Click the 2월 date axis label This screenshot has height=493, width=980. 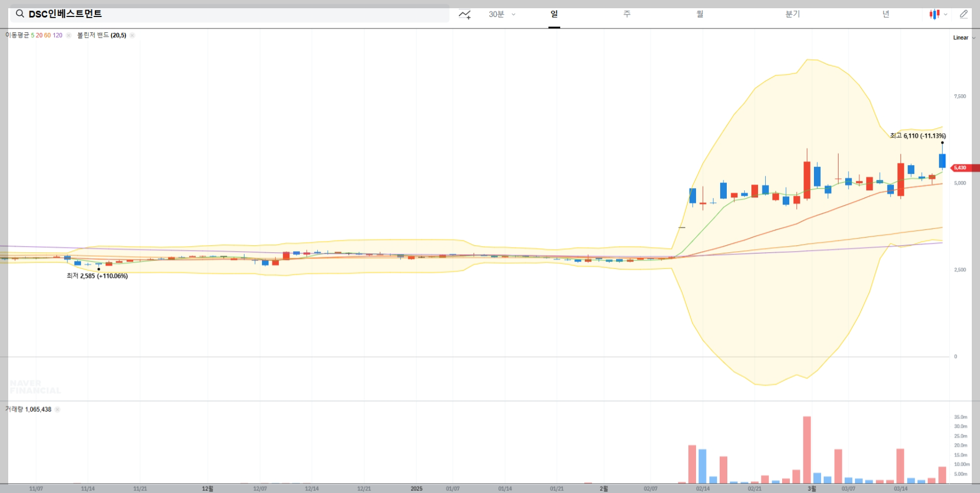(603, 489)
